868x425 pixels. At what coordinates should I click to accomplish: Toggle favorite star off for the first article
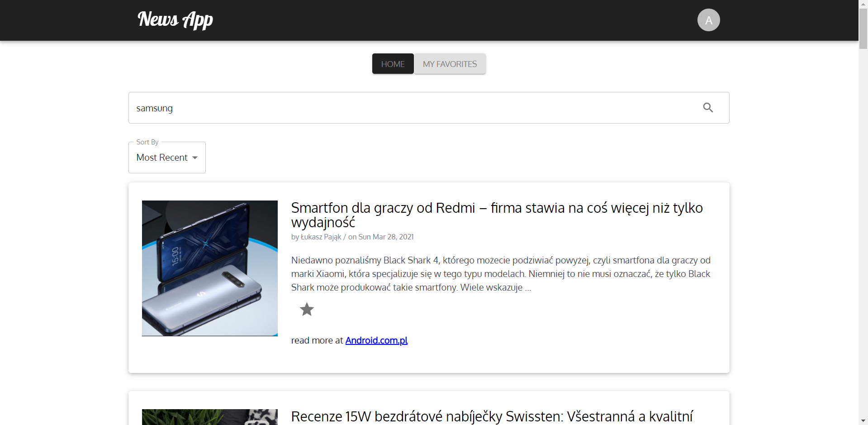pyautogui.click(x=307, y=309)
